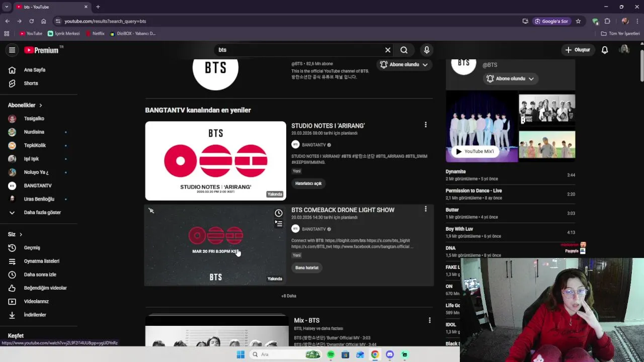Open BANGTANTV in subscriptions list
644x362 pixels.
click(38, 186)
